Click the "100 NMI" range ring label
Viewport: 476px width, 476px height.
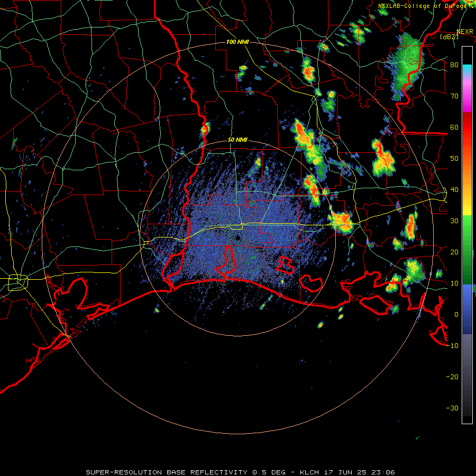coord(237,42)
